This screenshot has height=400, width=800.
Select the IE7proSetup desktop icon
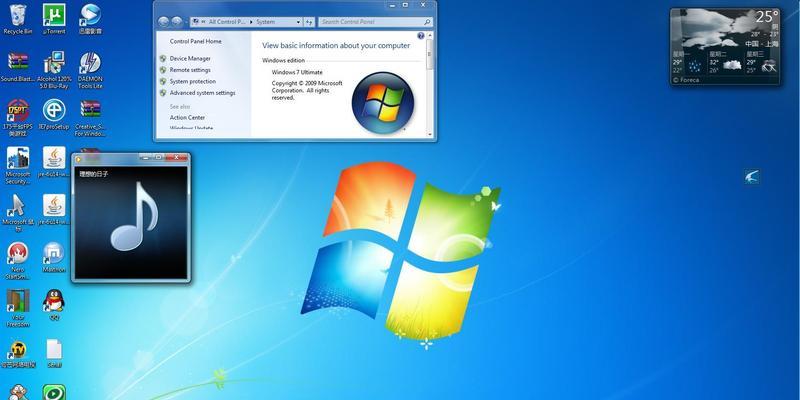pos(54,114)
